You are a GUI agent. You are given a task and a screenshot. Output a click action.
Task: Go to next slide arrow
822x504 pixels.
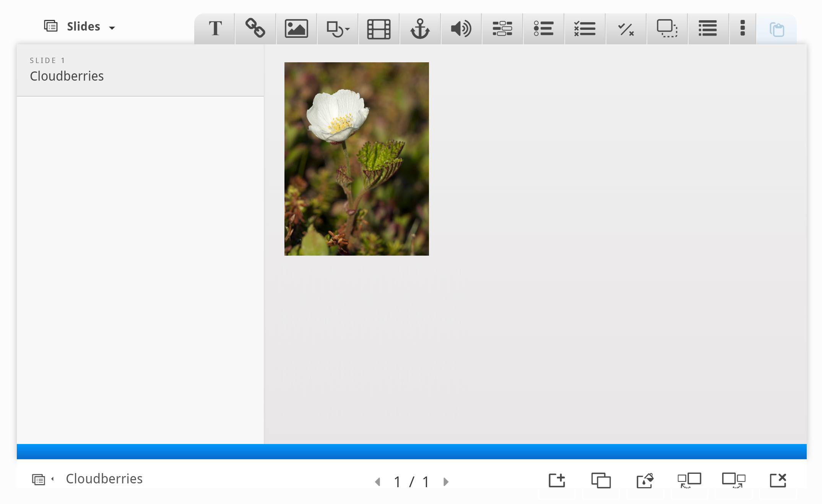pos(446,482)
